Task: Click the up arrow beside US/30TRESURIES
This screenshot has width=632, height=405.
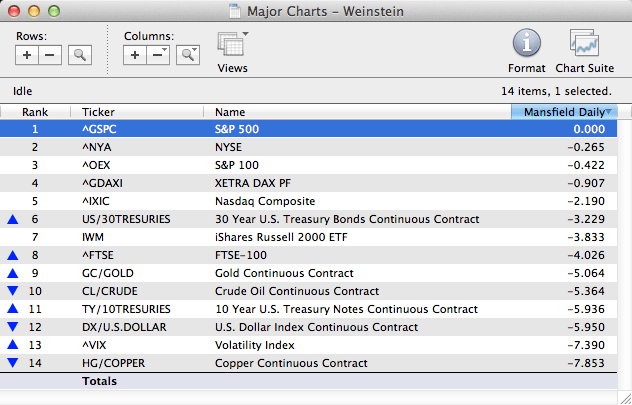Action: [x=12, y=219]
